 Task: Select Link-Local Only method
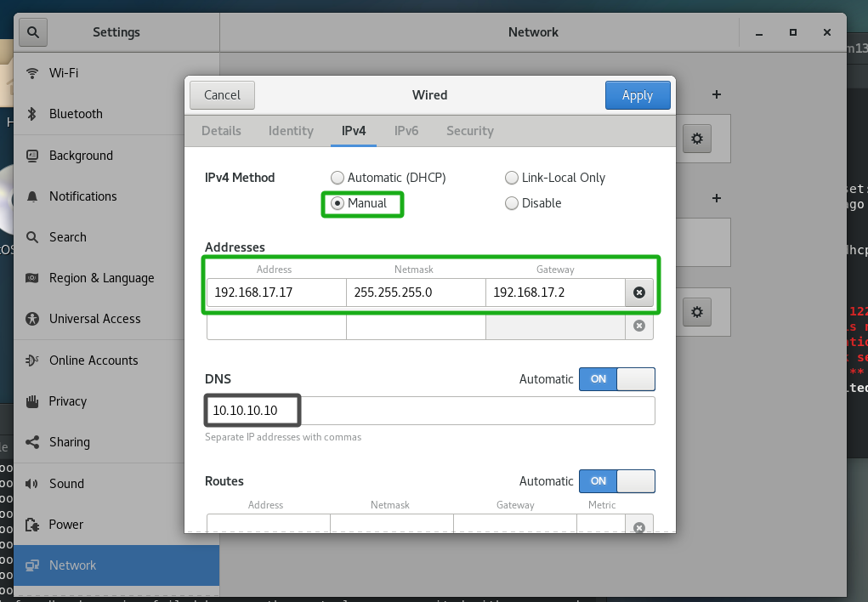pyautogui.click(x=512, y=178)
